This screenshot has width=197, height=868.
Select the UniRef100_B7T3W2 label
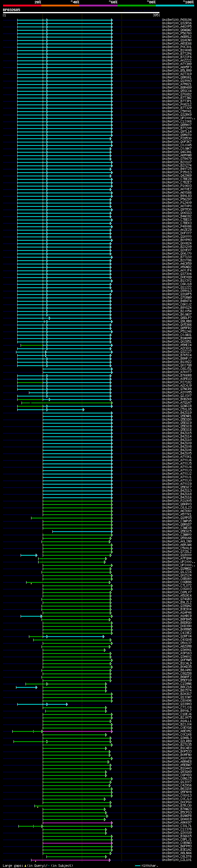tap(177, 98)
